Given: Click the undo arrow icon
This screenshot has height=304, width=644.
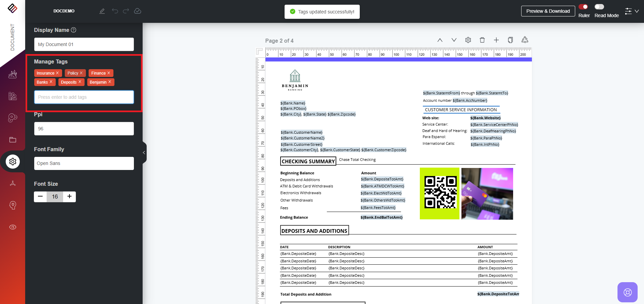Looking at the screenshot, I should click(x=115, y=11).
